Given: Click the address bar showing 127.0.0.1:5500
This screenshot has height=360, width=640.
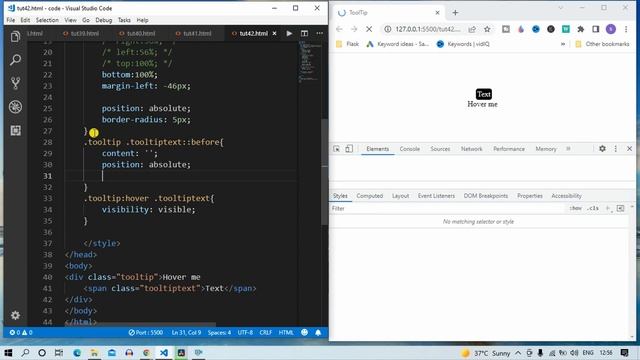Looking at the screenshot, I should tap(427, 29).
